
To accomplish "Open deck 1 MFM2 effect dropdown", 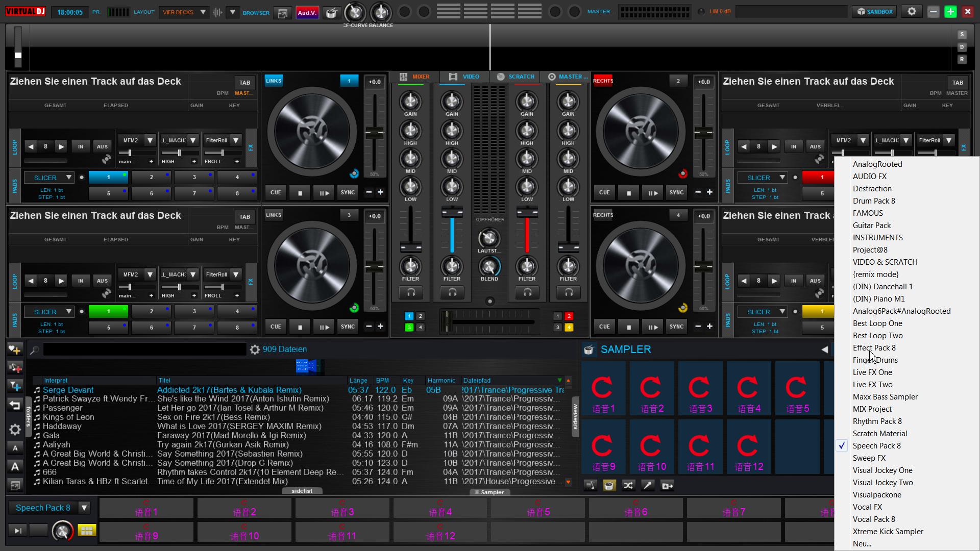I will click(x=136, y=140).
